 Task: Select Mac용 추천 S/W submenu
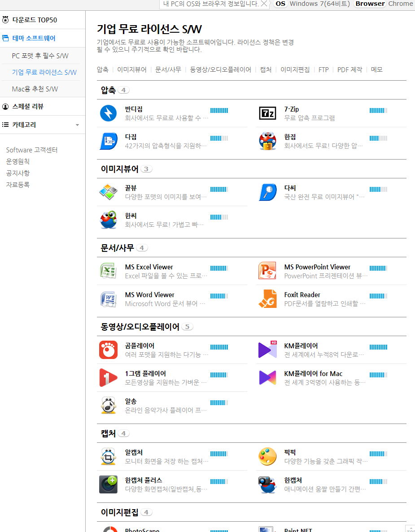35,89
